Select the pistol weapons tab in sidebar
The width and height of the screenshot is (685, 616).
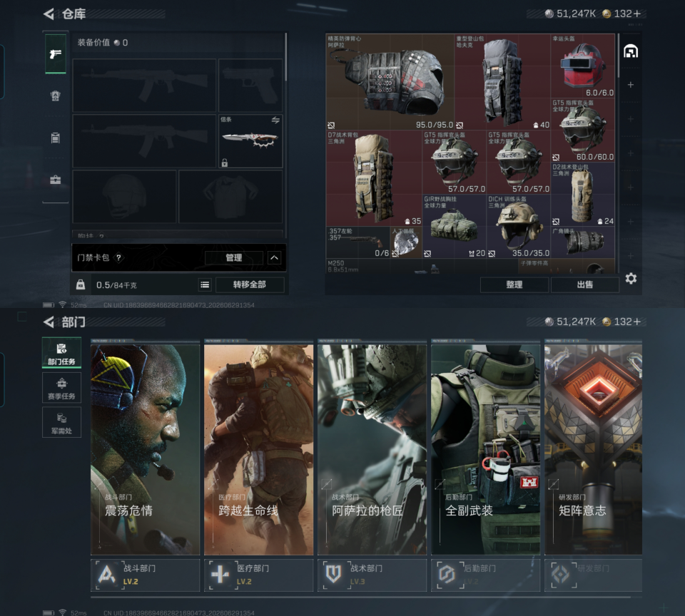point(56,54)
